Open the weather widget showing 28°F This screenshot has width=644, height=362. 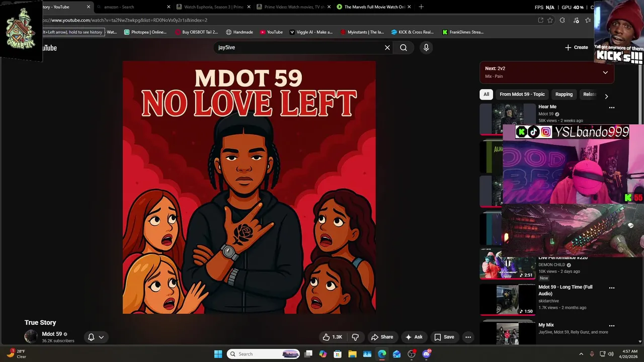(16, 354)
